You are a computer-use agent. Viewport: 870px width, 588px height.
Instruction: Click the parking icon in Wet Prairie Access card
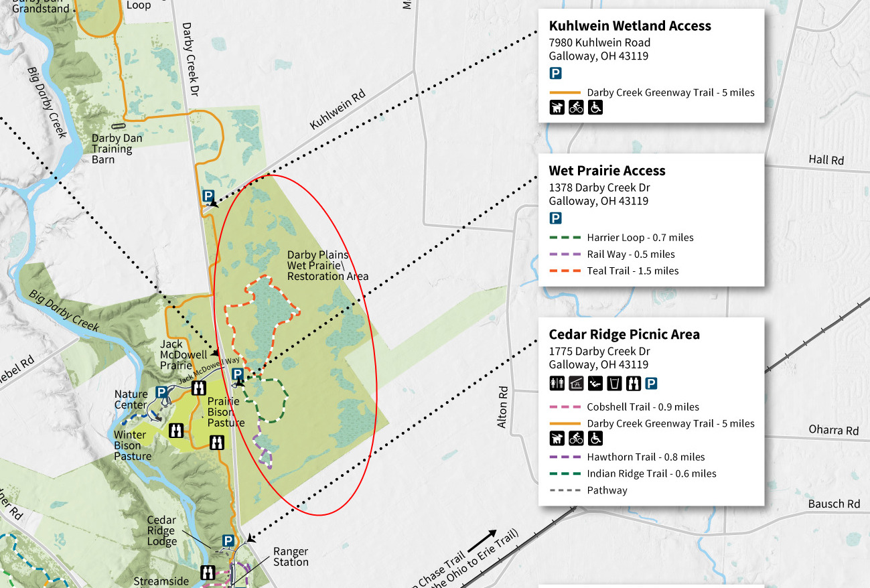point(556,218)
